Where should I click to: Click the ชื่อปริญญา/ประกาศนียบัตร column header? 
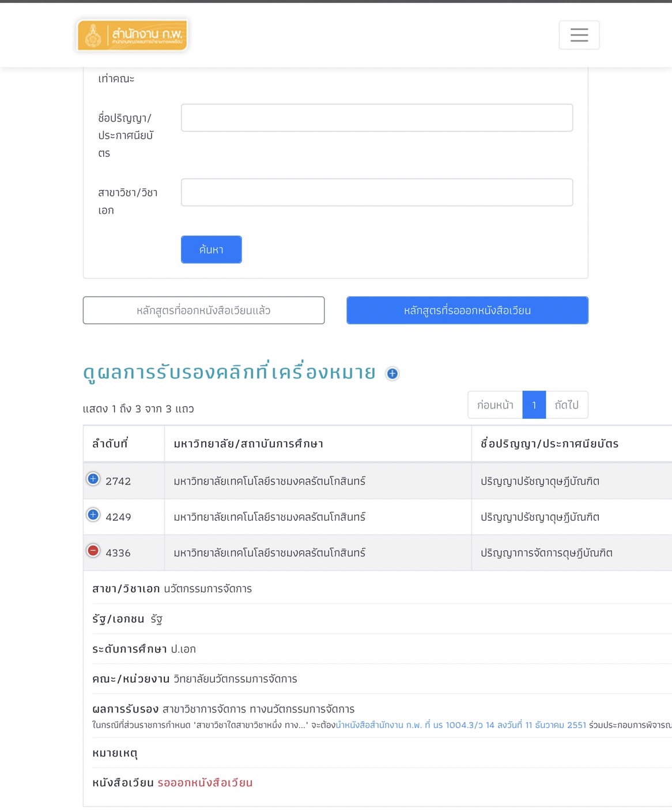tap(549, 444)
